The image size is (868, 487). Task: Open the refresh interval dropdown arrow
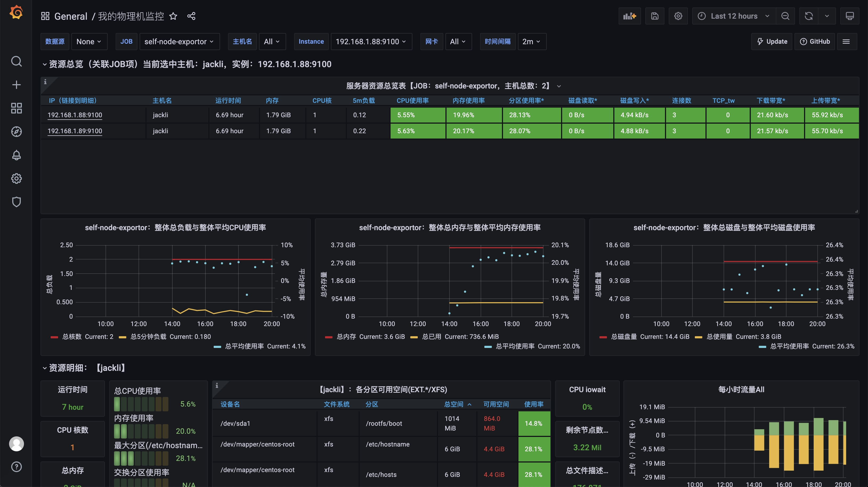point(827,16)
